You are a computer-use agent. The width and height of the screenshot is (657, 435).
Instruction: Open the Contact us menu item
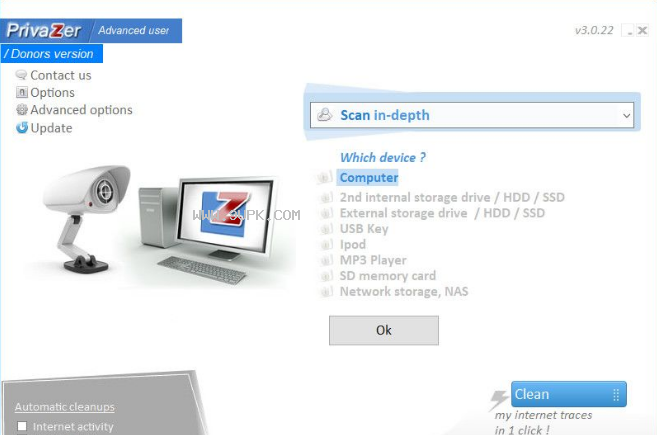[61, 75]
